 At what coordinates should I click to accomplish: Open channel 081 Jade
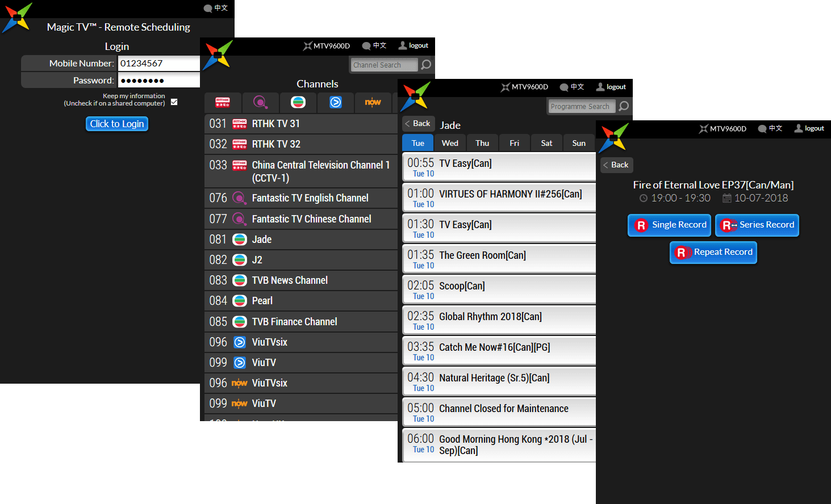pyautogui.click(x=301, y=240)
